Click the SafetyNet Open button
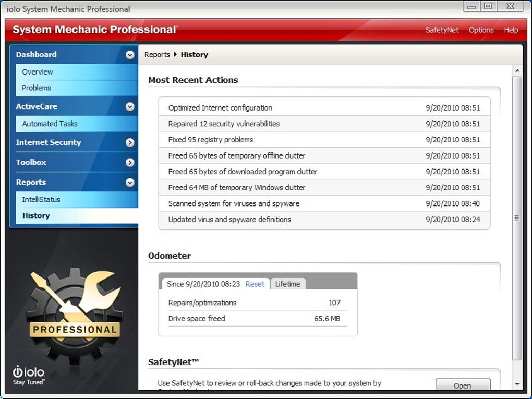The height and width of the screenshot is (399, 532). [x=463, y=384]
